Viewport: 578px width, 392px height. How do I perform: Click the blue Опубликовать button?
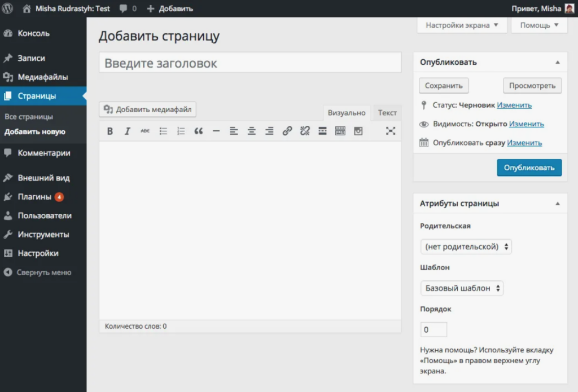click(529, 168)
